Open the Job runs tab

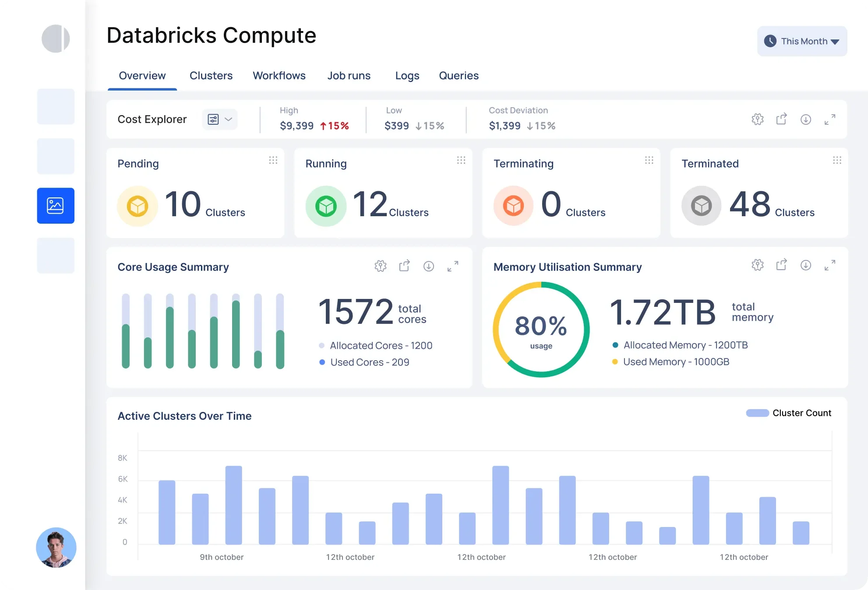(x=349, y=76)
